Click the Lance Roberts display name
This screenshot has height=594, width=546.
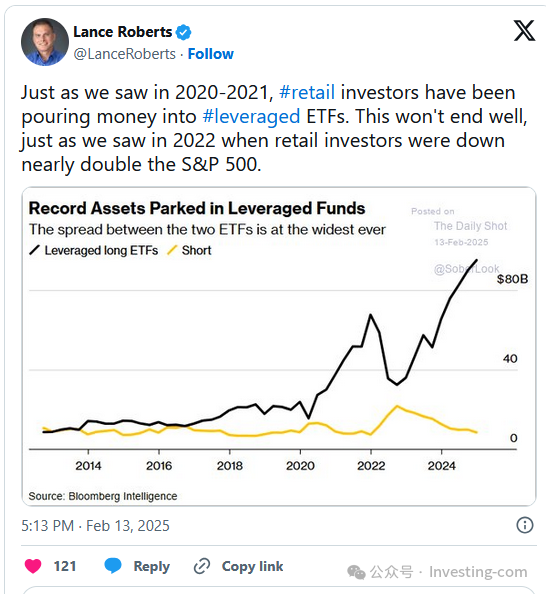pos(123,32)
